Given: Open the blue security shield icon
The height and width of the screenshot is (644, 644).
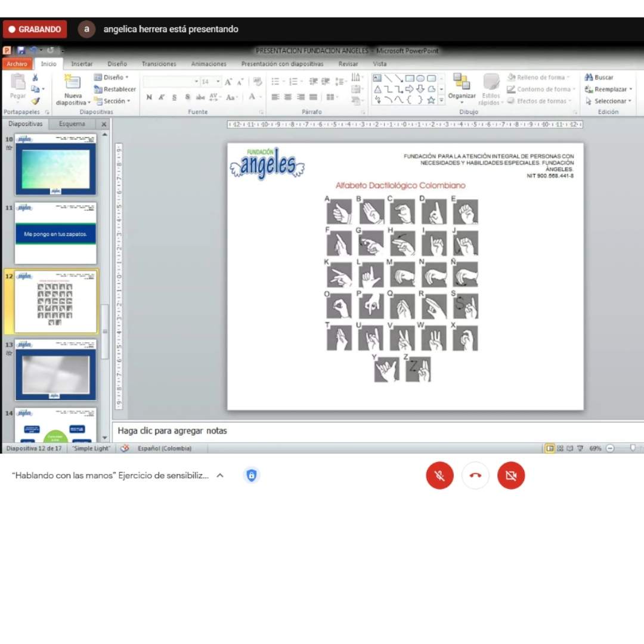Looking at the screenshot, I should 252,475.
